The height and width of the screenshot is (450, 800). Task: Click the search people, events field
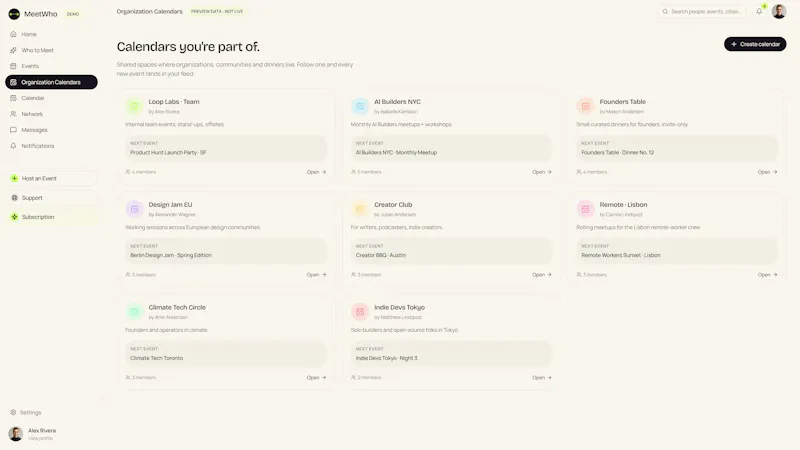point(702,11)
